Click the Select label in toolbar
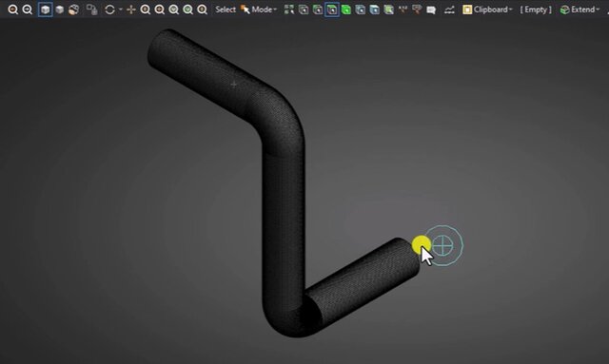 226,10
